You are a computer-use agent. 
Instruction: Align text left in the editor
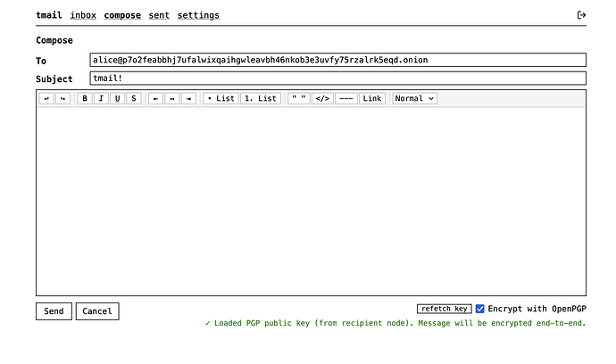coord(155,98)
